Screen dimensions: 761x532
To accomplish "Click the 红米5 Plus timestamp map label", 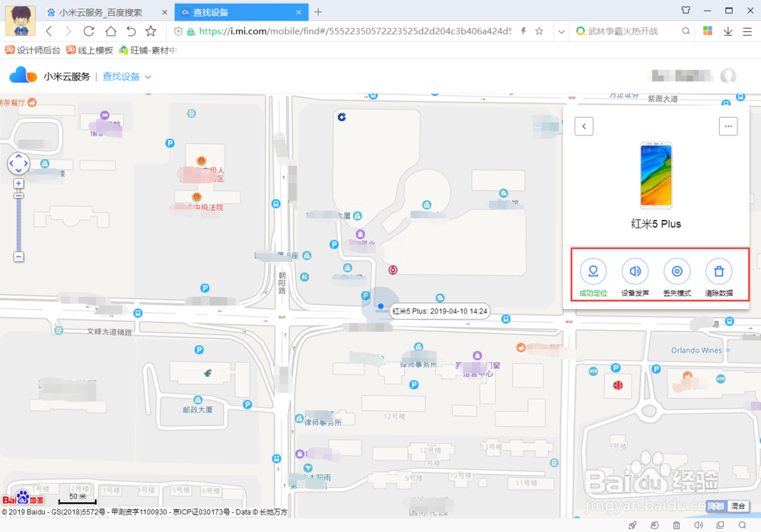I will click(x=440, y=311).
